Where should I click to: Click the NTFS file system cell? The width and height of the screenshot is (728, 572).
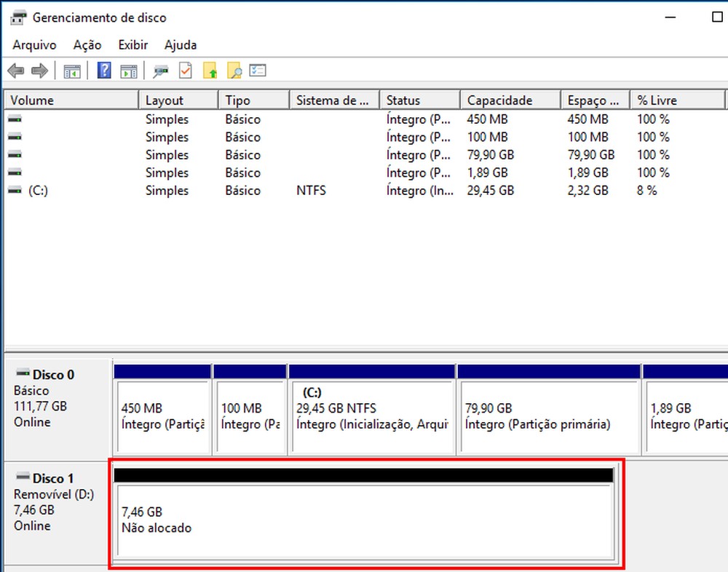tap(311, 191)
